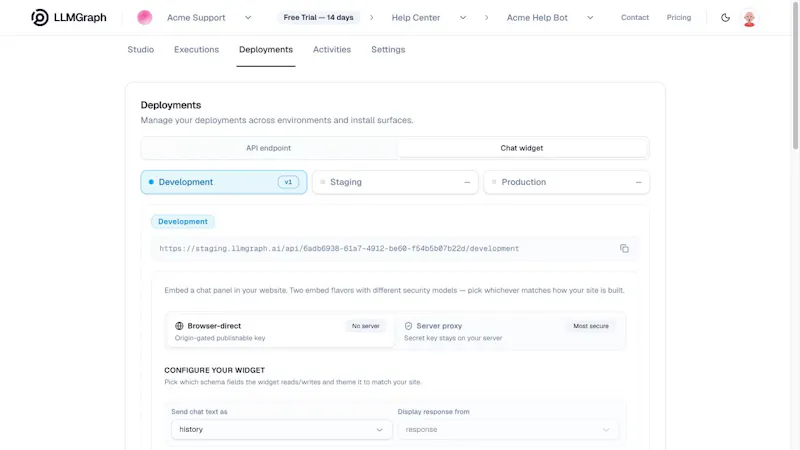Image resolution: width=800 pixels, height=450 pixels.
Task: Switch to the Studio tab
Action: pos(141,49)
